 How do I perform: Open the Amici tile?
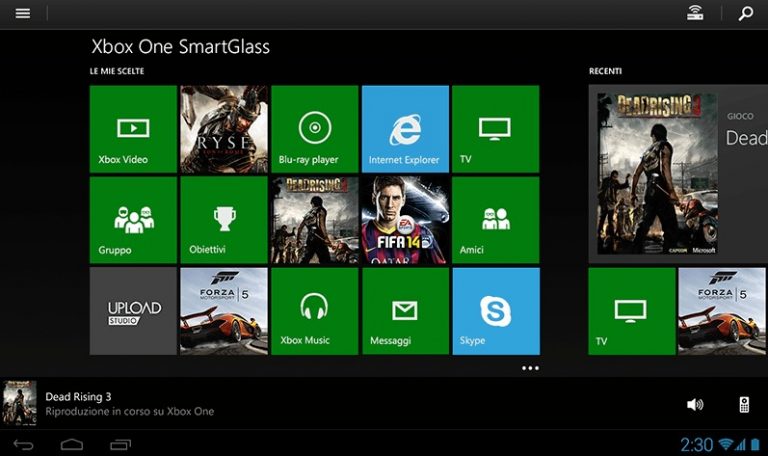click(x=496, y=220)
